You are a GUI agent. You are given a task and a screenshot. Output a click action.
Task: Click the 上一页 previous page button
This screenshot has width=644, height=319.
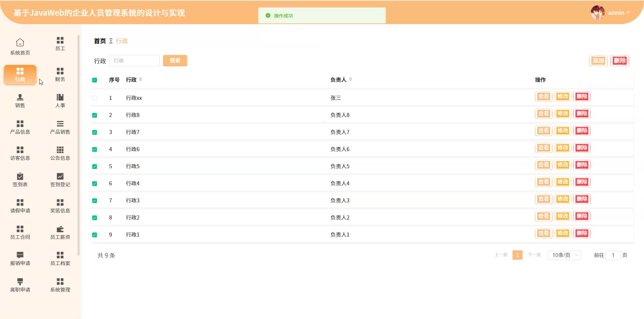(x=501, y=255)
